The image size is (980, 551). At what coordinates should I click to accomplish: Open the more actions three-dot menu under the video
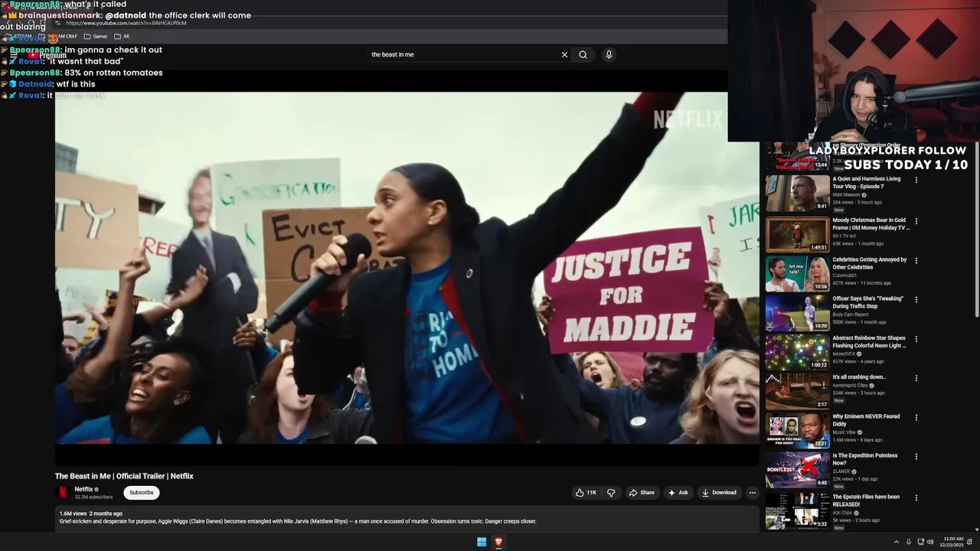753,493
